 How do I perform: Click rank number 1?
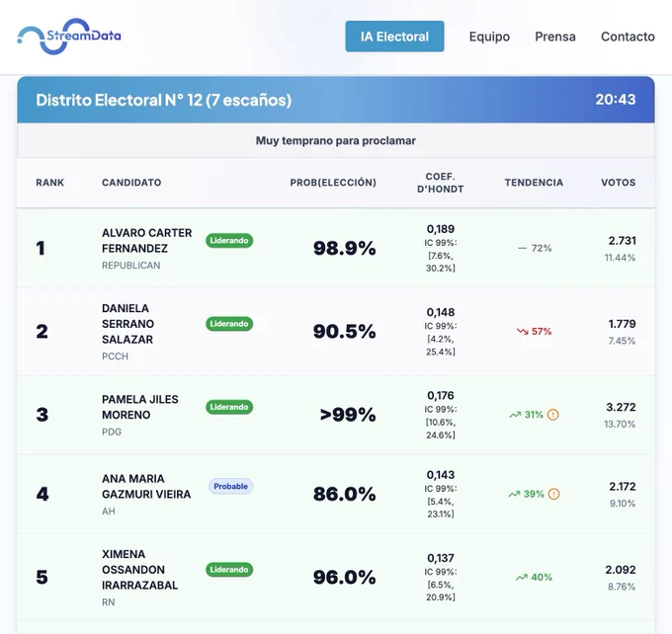pos(41,248)
